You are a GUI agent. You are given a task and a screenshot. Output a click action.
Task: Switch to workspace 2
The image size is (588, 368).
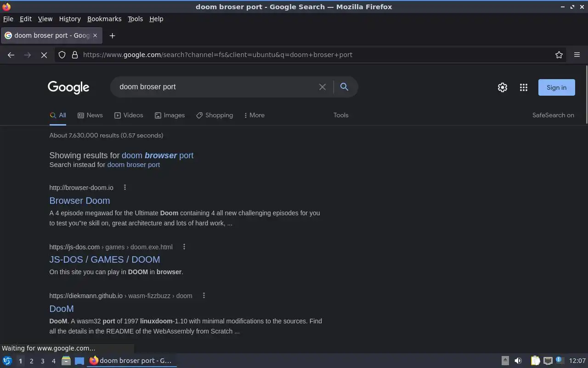[x=31, y=361]
